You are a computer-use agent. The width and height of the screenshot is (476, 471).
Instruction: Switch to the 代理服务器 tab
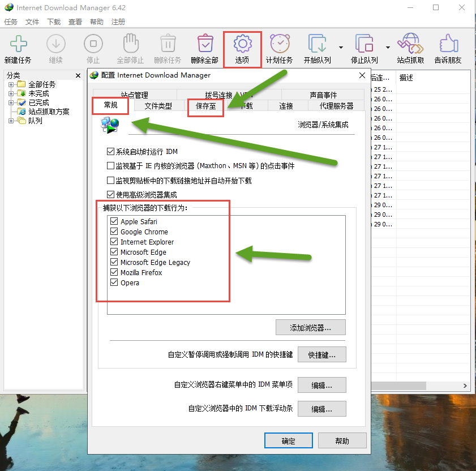tap(336, 106)
